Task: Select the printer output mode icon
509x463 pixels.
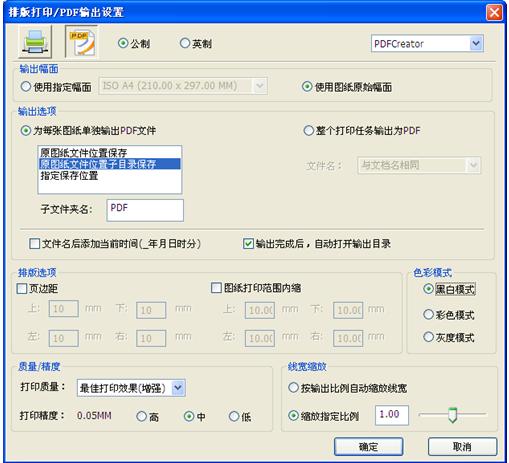Action: [x=35, y=42]
